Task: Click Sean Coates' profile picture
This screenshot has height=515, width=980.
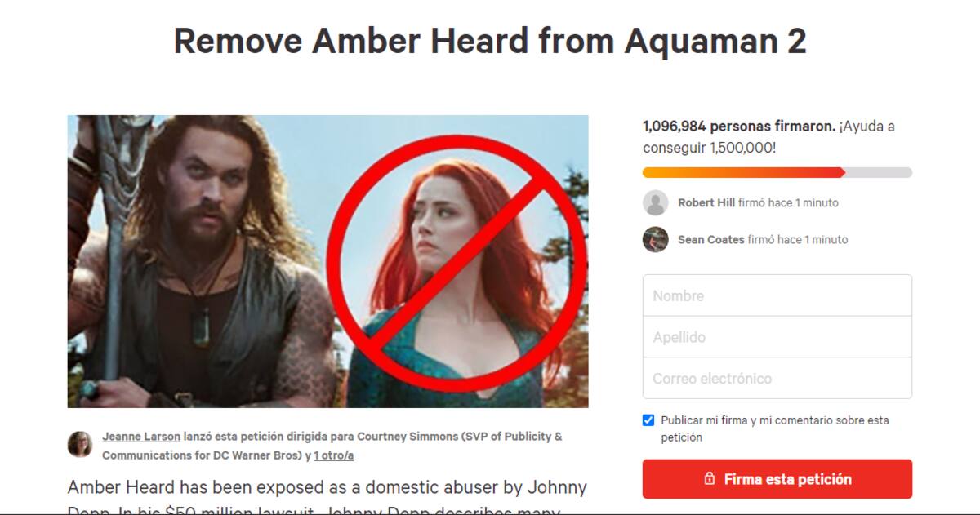Action: (x=656, y=239)
